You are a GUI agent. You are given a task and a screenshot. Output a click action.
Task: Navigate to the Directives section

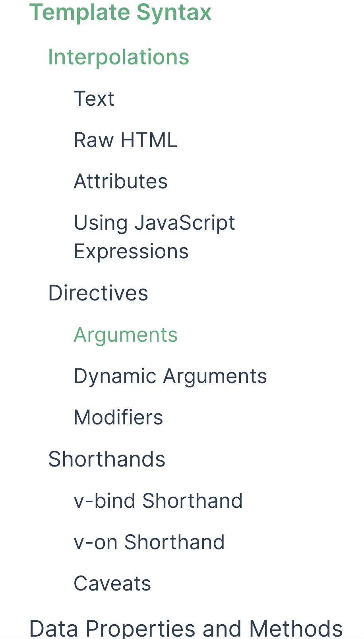(x=98, y=293)
